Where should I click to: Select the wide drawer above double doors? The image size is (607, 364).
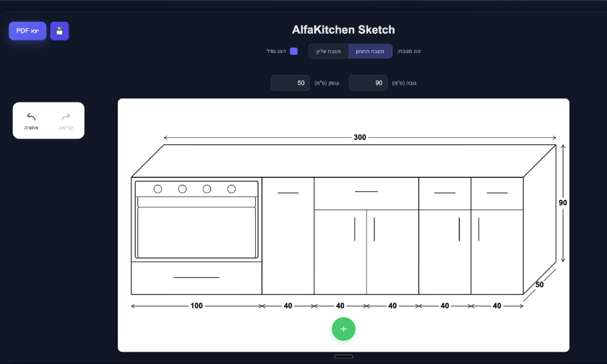pos(366,193)
